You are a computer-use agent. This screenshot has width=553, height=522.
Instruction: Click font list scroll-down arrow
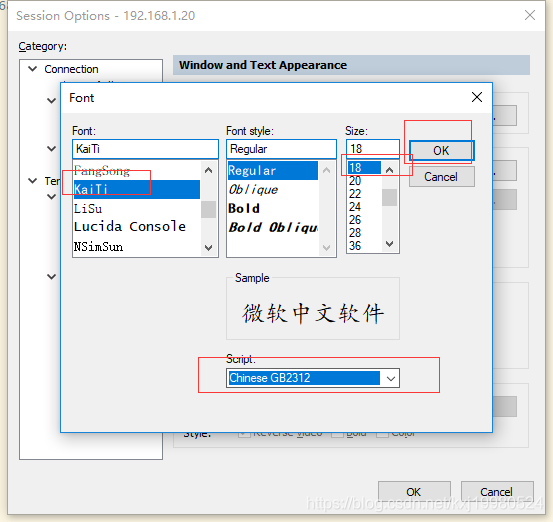(208, 247)
